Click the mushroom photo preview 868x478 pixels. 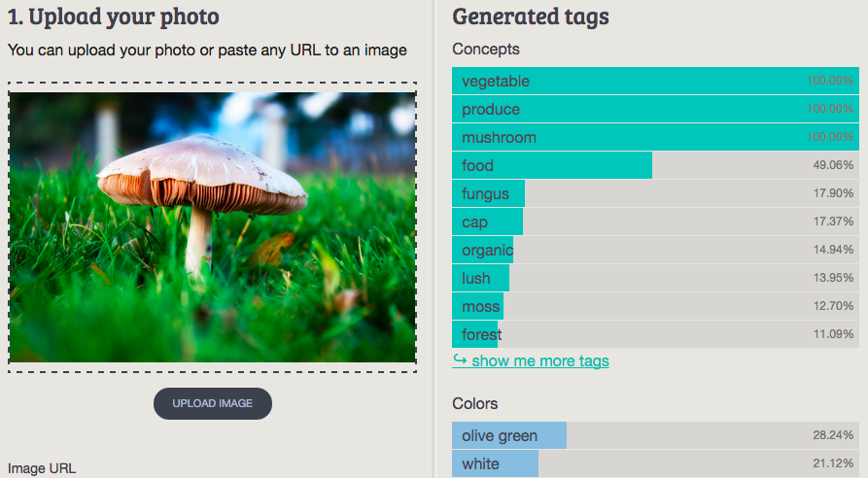coord(212,226)
